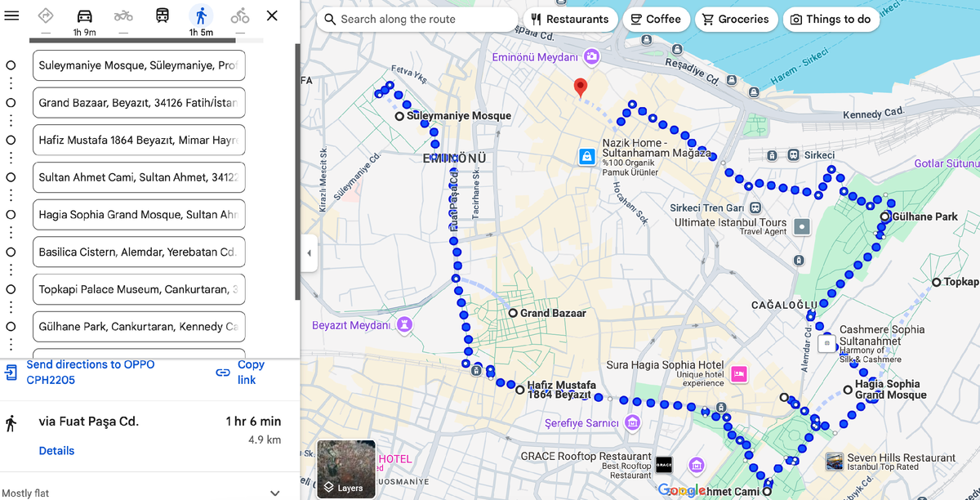Switch to driving mode 1h 9m
This screenshot has height=500, width=980.
pyautogui.click(x=84, y=20)
